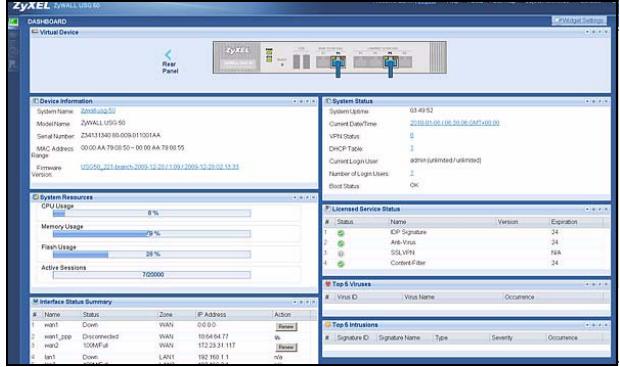Screen dimensions: 620x367
Task: Click the System Resources title icon
Action: pyautogui.click(x=35, y=197)
